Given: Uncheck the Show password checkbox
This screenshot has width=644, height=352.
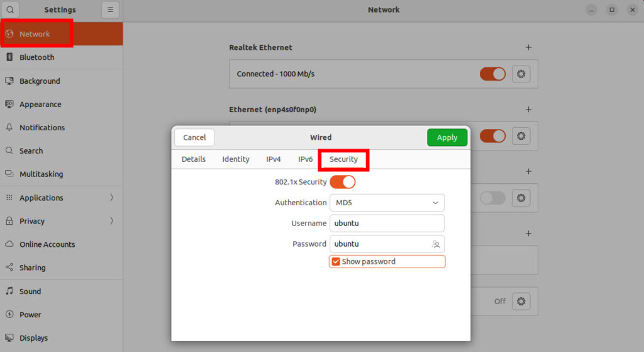Looking at the screenshot, I should tap(336, 261).
